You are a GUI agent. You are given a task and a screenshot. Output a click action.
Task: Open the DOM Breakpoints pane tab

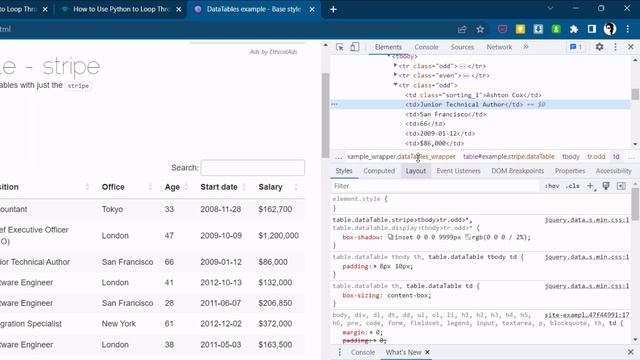click(x=518, y=171)
